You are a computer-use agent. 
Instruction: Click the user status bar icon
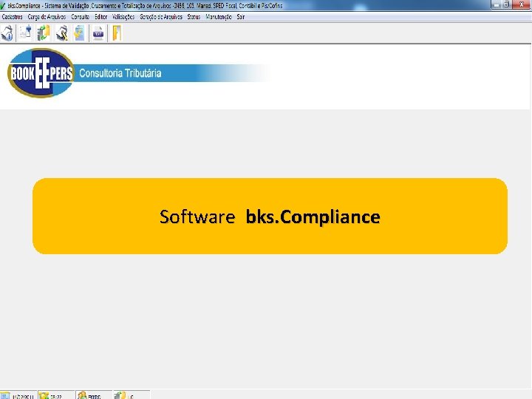[x=82, y=395]
